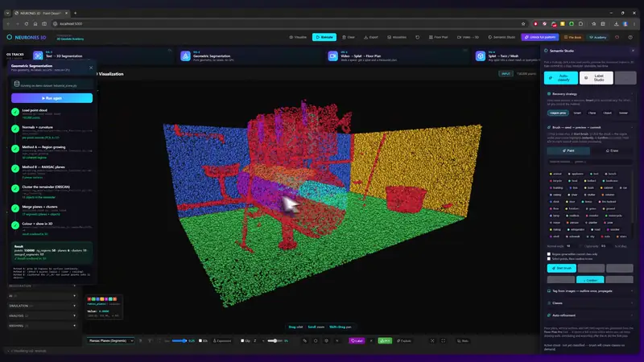Open Semantic Studio from top toolbar
644x362 pixels.
pos(502,37)
